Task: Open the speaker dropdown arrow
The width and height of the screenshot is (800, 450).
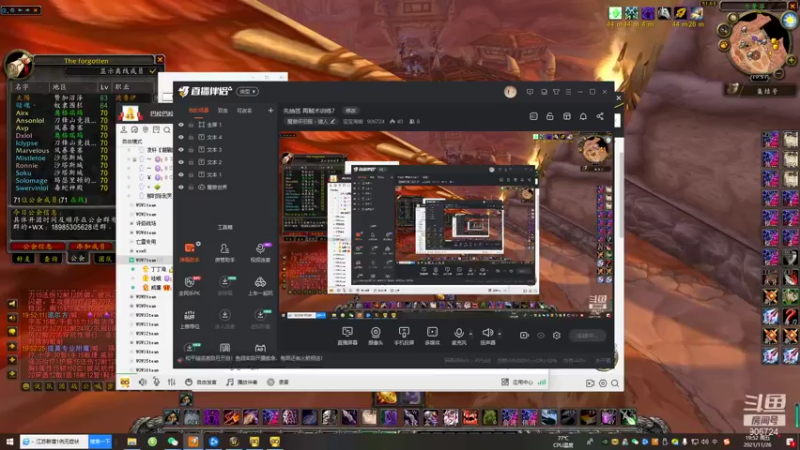Action: click(x=499, y=334)
